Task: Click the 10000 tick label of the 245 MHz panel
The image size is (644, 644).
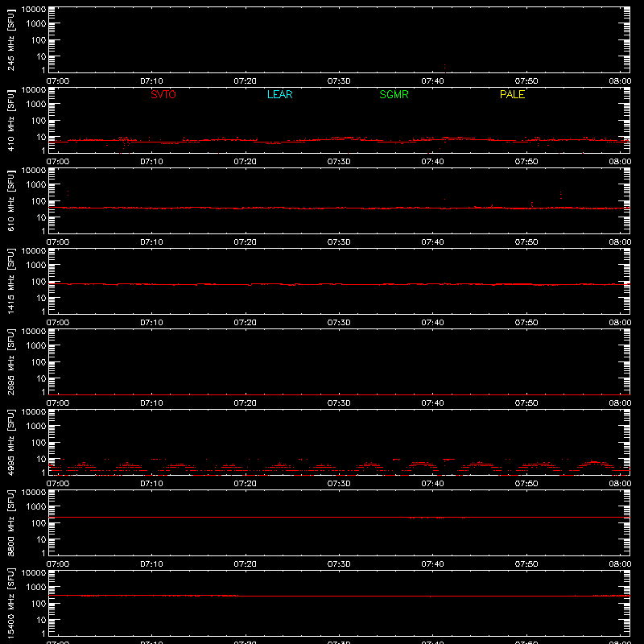Action: (x=34, y=10)
